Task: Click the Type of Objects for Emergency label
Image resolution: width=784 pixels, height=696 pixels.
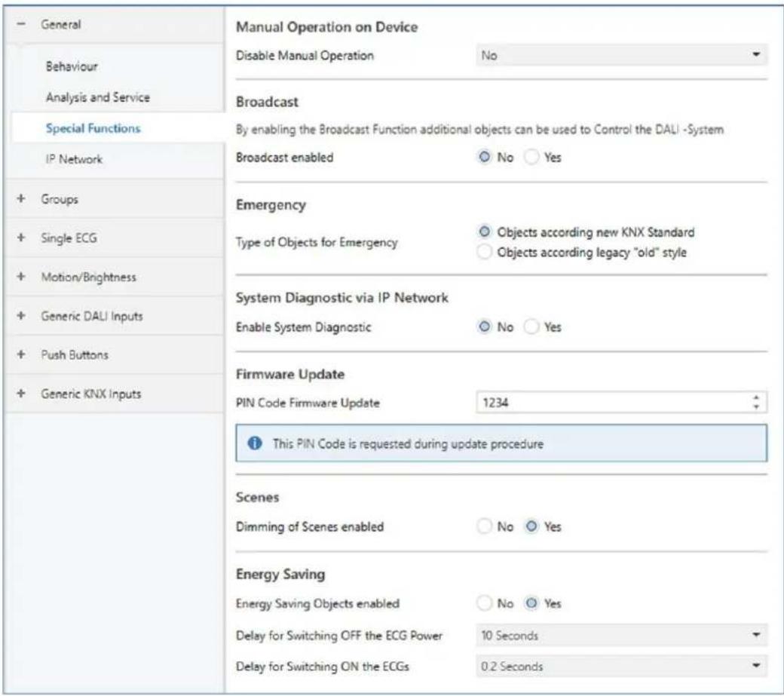Action: click(x=317, y=242)
